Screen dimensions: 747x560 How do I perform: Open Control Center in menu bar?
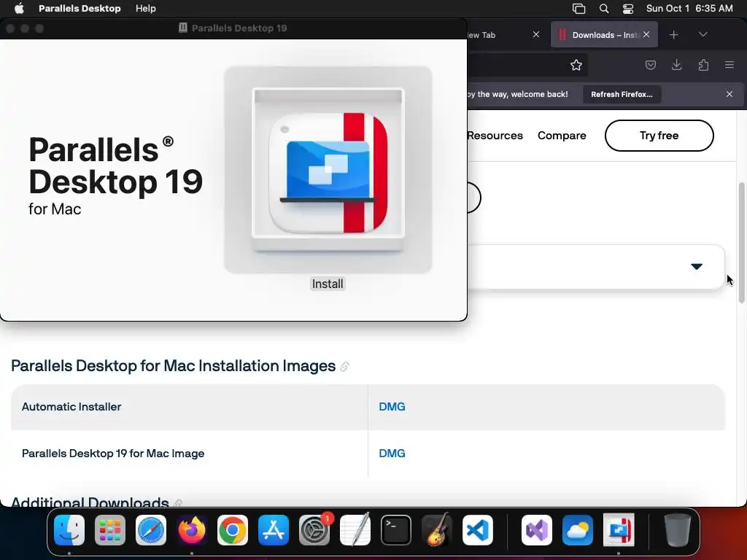point(628,9)
